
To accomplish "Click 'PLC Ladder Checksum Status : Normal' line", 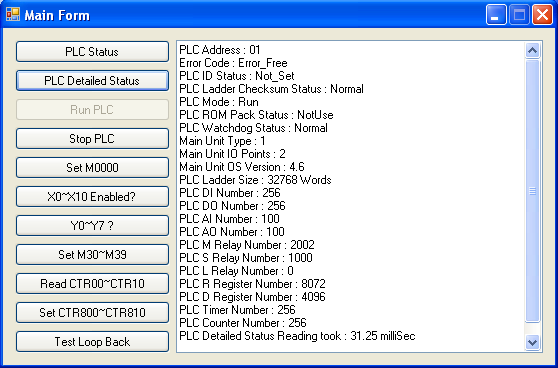I will (x=271, y=89).
